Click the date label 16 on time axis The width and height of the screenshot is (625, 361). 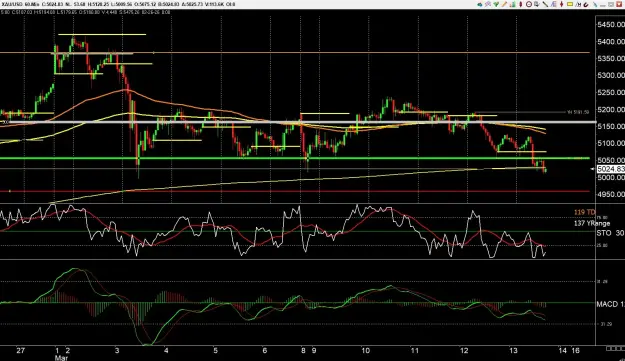tap(576, 351)
